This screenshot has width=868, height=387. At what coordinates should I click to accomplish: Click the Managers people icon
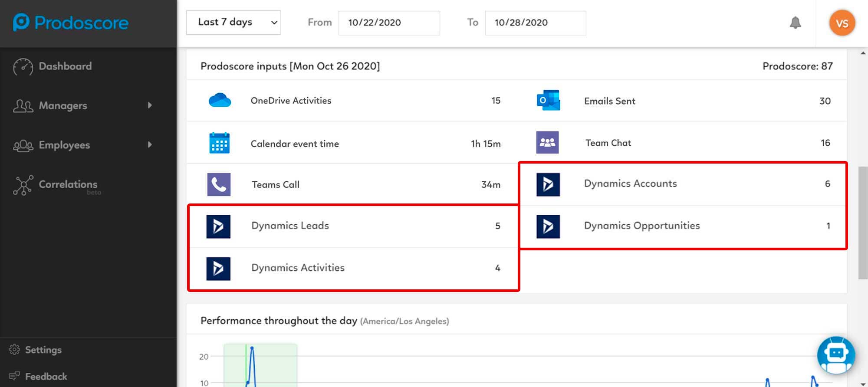pos(23,106)
